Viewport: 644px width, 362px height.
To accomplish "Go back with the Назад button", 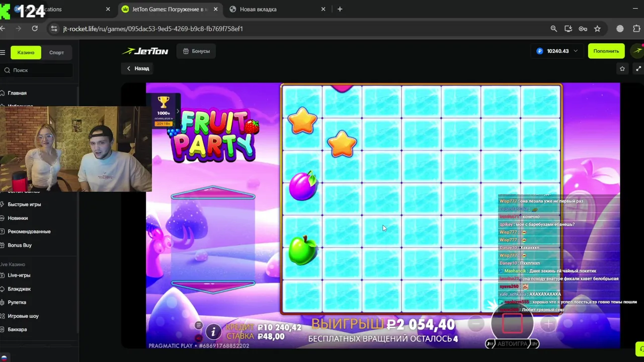I will 137,68.
